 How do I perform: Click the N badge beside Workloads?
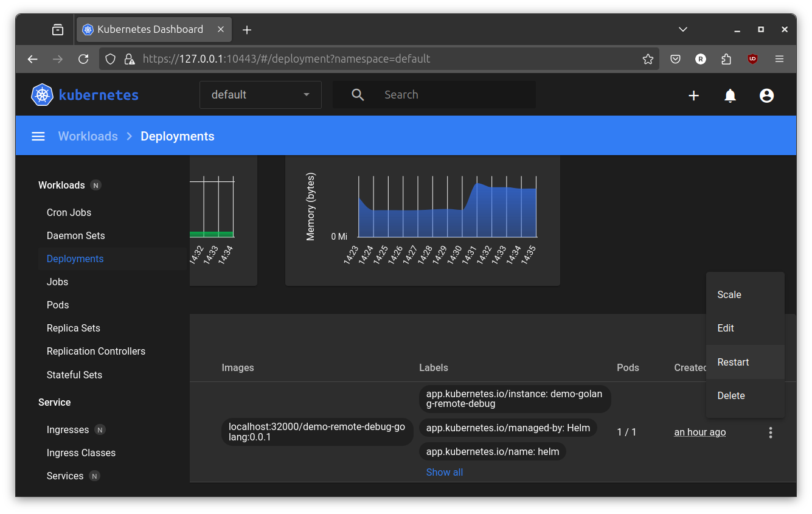pos(95,185)
